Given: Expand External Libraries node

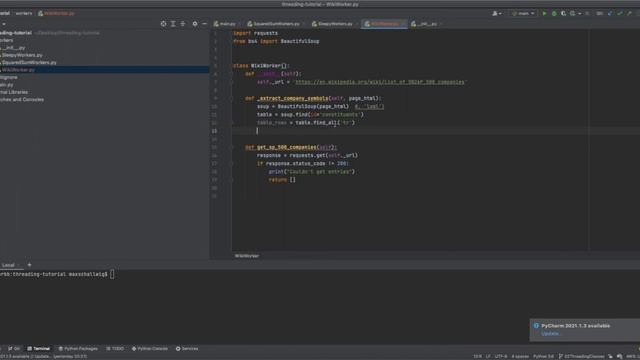Looking at the screenshot, I should 14,92.
